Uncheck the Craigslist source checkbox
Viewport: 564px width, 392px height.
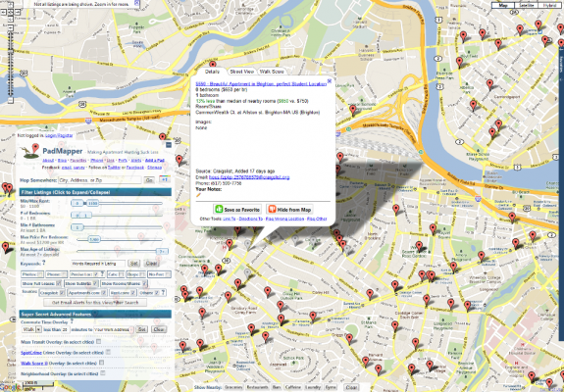(63, 293)
